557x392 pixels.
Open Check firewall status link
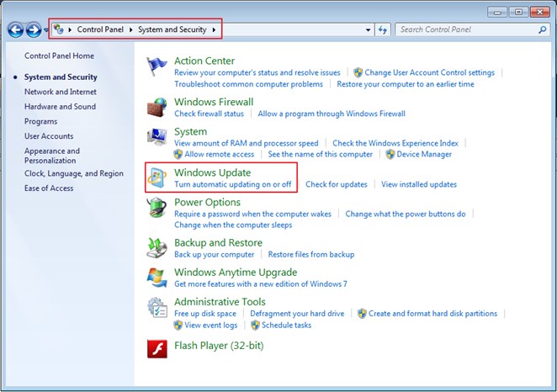coord(209,114)
